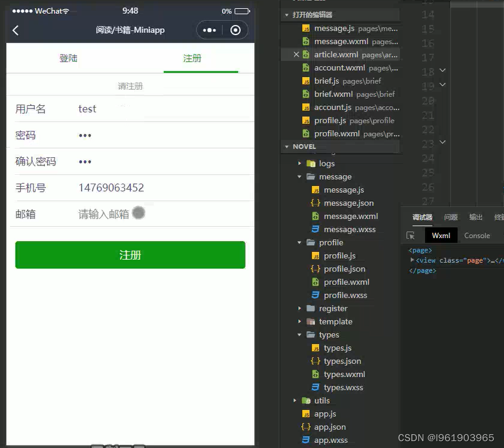The image size is (504, 448).
Task: Open message.js in open editors list
Action: [350, 28]
